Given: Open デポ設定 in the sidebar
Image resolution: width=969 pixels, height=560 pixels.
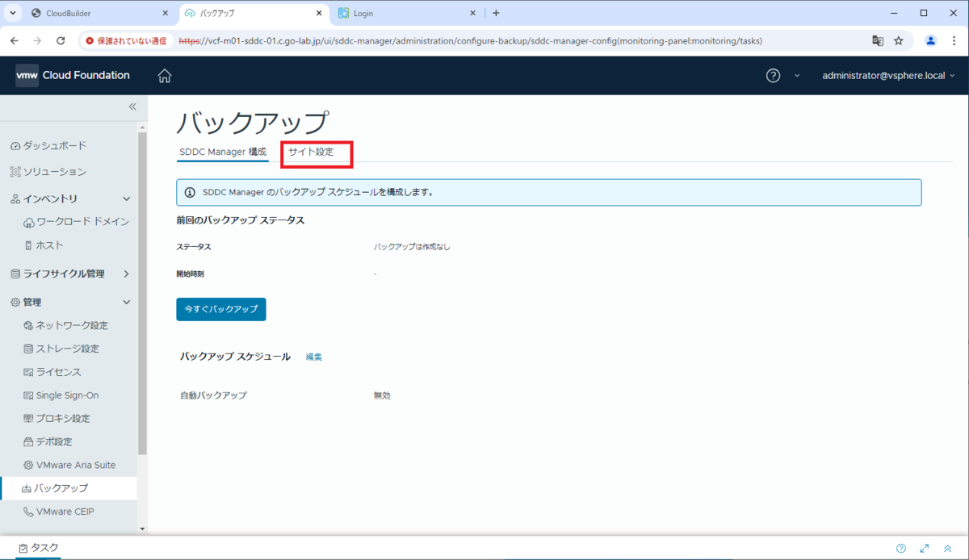Looking at the screenshot, I should pos(48,441).
